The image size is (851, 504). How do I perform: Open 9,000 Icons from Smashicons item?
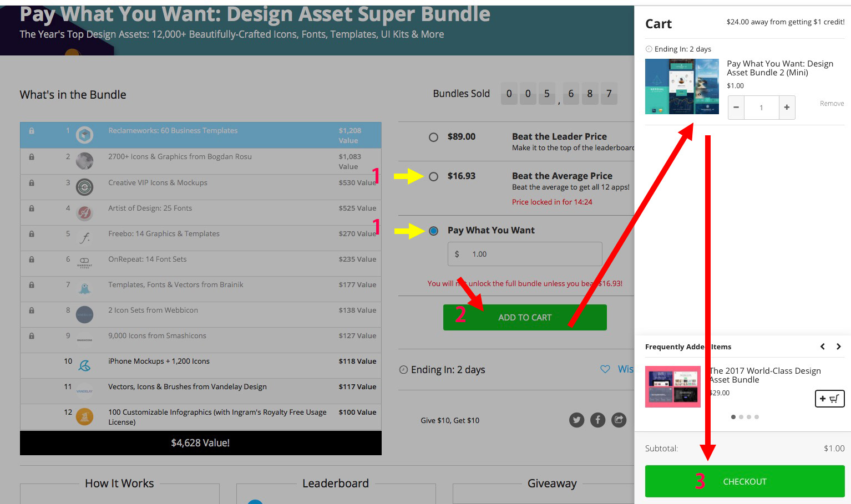pos(157,336)
